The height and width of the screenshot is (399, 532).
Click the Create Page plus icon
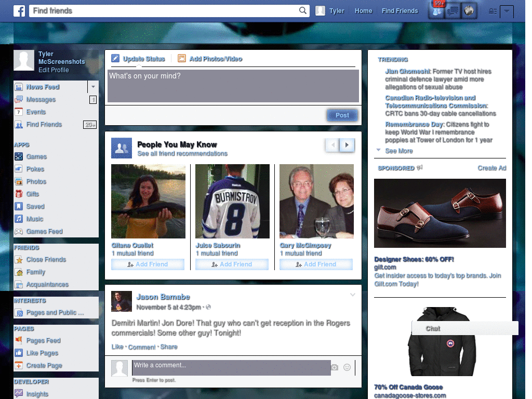point(19,365)
